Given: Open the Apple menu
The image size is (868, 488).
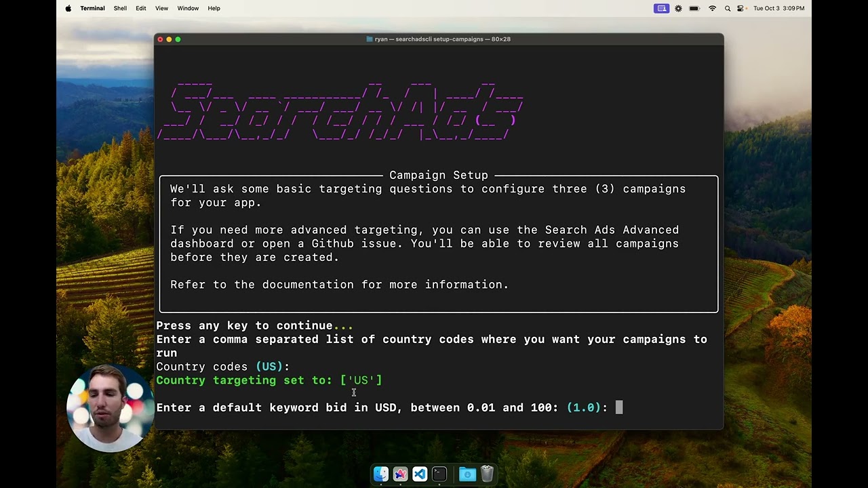Looking at the screenshot, I should coord(68,8).
